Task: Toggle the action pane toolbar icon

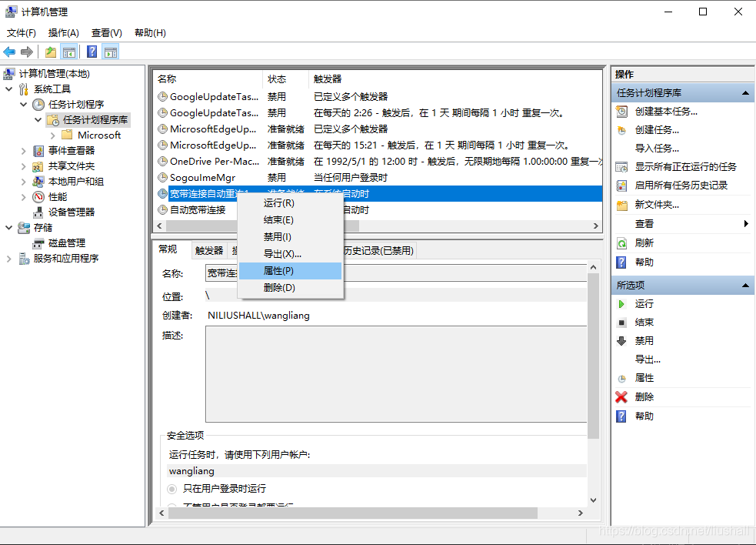Action: tap(111, 52)
